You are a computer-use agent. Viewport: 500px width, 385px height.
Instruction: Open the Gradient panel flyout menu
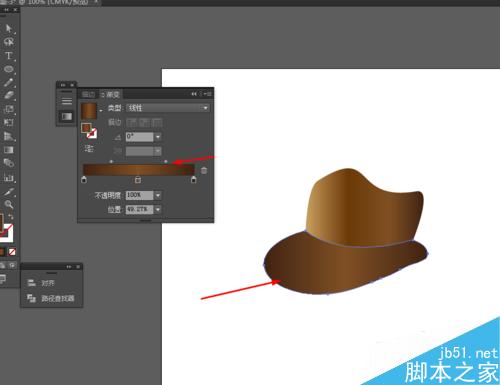point(207,94)
